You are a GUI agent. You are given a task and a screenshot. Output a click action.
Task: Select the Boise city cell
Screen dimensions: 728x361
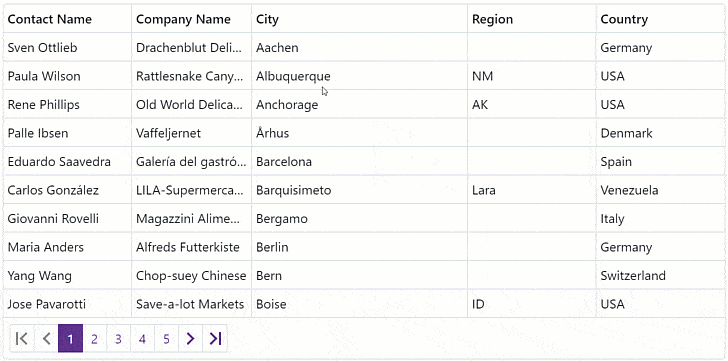tap(359, 304)
